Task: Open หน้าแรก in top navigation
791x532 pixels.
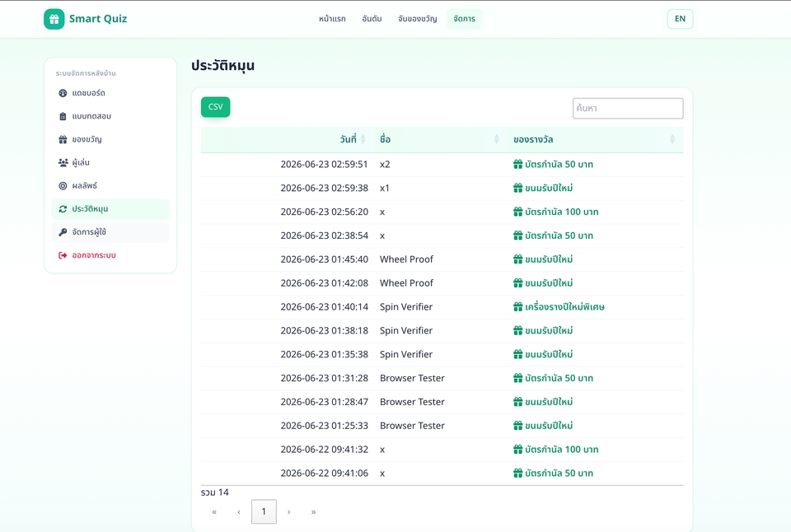Action: tap(332, 19)
